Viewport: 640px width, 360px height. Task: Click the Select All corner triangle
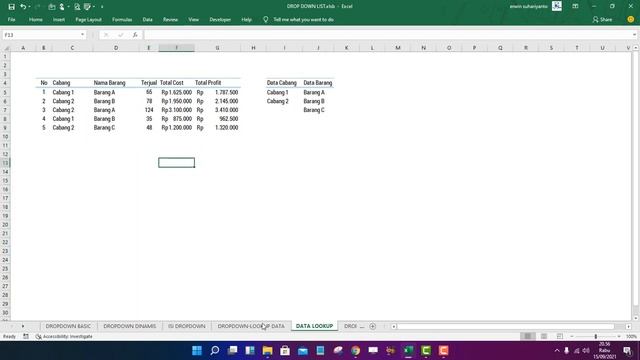click(x=6, y=48)
